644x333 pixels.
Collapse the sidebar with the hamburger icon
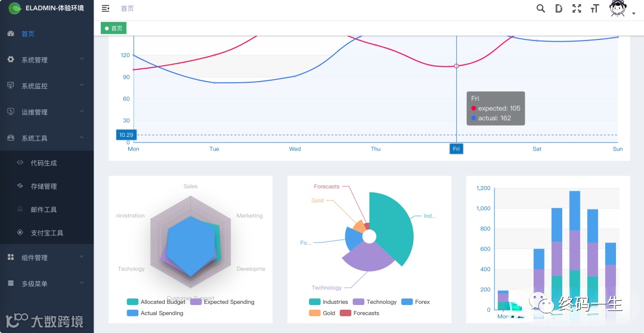coord(106,8)
